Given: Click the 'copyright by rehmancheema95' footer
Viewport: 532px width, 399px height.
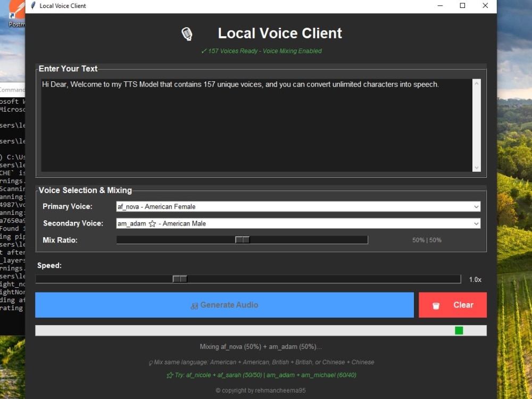Looking at the screenshot, I should point(261,390).
